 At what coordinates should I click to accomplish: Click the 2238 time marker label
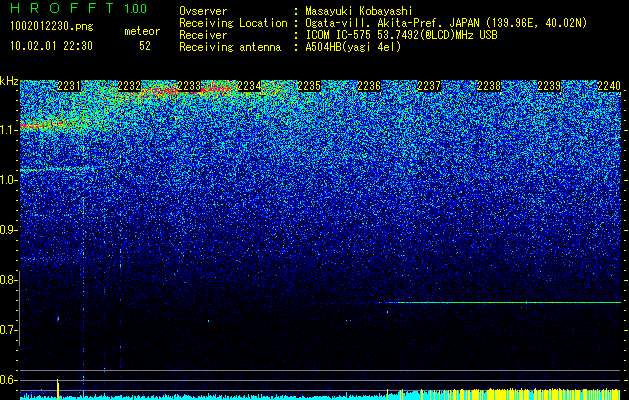click(x=489, y=86)
